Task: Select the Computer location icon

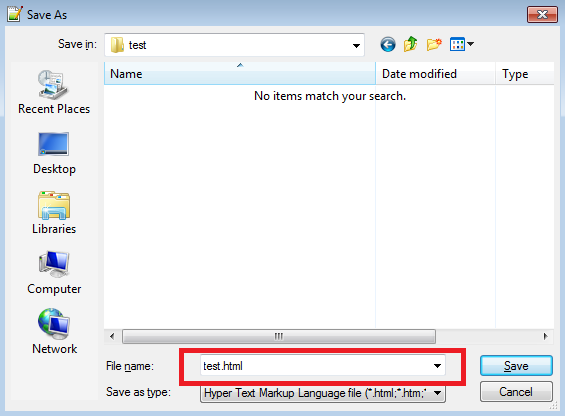Action: 54,273
